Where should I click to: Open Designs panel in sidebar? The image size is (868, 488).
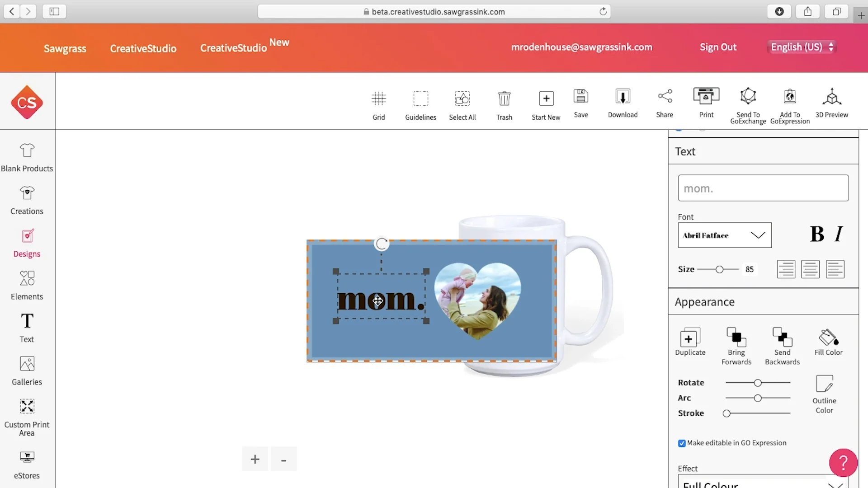[27, 243]
